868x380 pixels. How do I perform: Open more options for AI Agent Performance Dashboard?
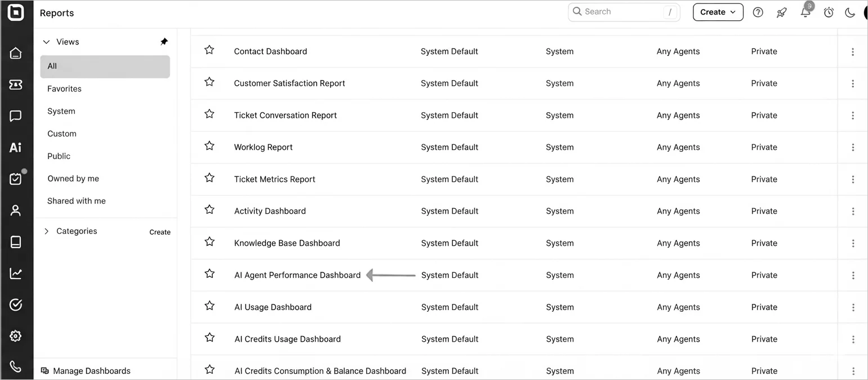tap(853, 276)
